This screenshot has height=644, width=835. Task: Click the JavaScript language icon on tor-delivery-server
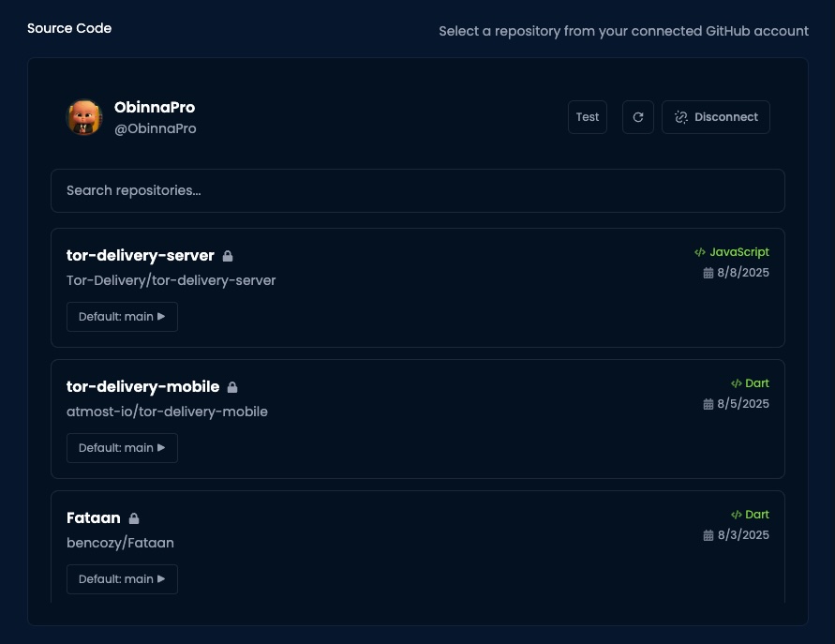tap(700, 251)
